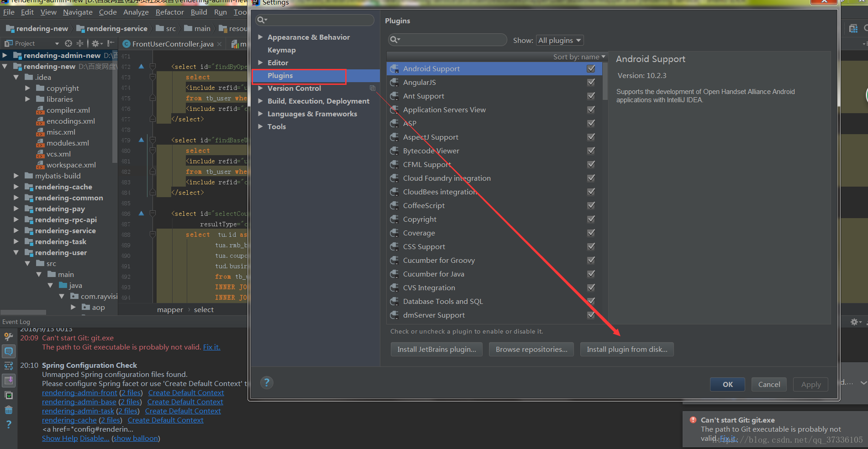Click the Version Control per-project copy icon

point(373,88)
